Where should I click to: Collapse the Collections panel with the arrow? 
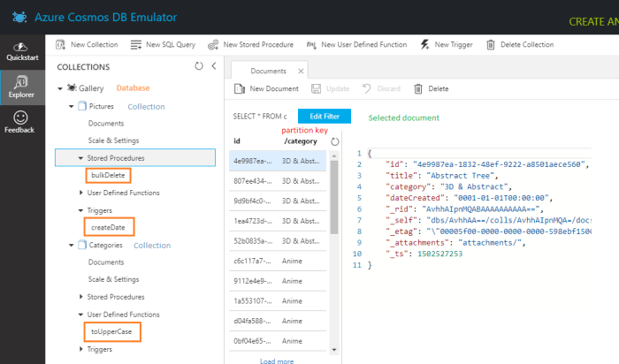213,66
